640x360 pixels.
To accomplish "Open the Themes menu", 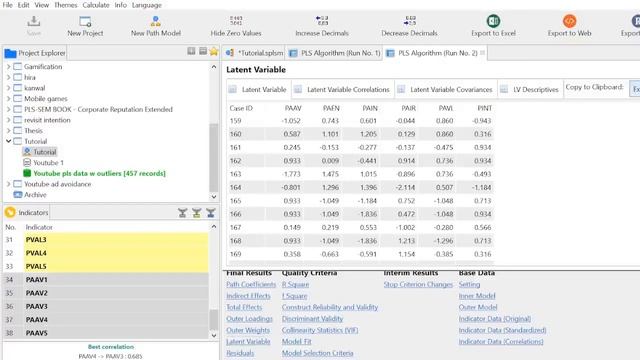I will [66, 5].
